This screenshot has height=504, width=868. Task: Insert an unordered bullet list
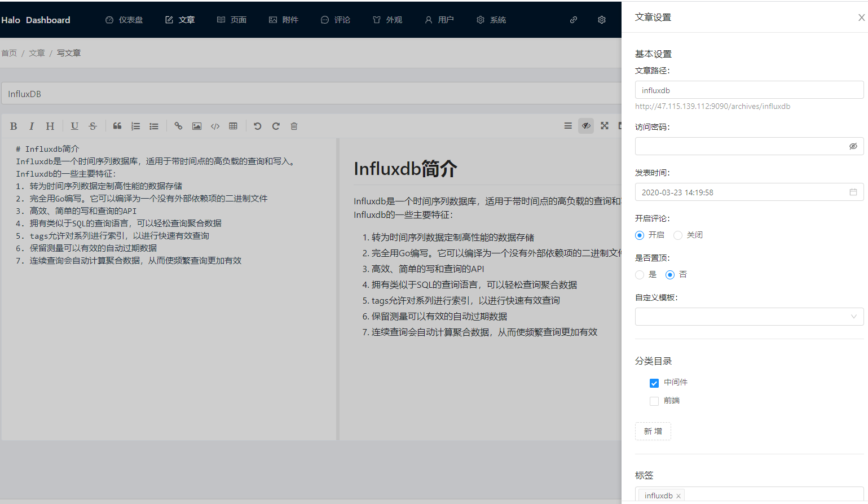[154, 126]
